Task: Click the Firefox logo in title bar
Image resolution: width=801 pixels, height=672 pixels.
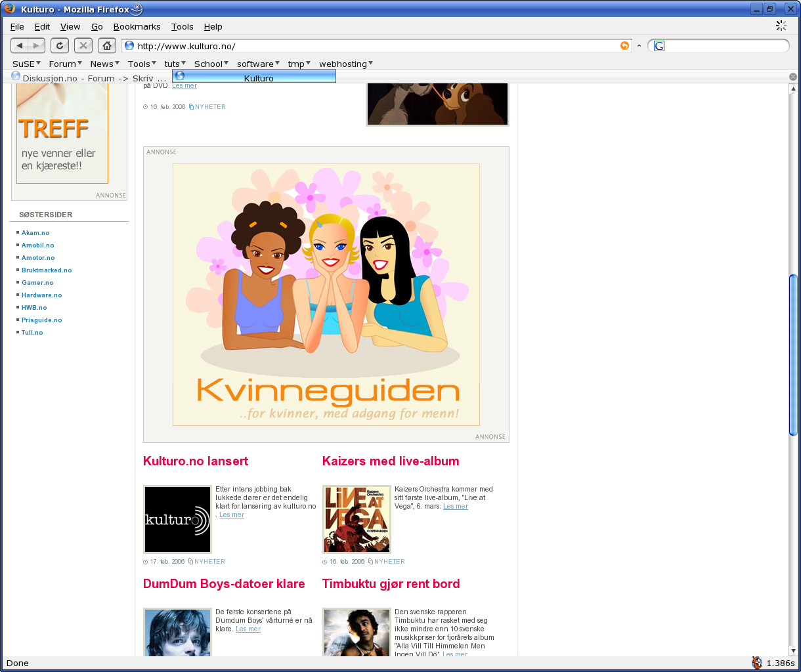Action: (10, 9)
